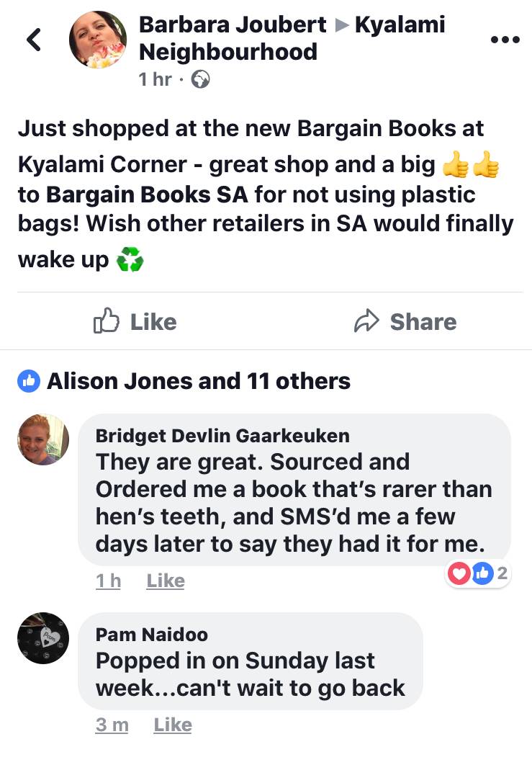The image size is (532, 765).
Task: Like Pam Naidoo's comment
Action: coord(173,725)
